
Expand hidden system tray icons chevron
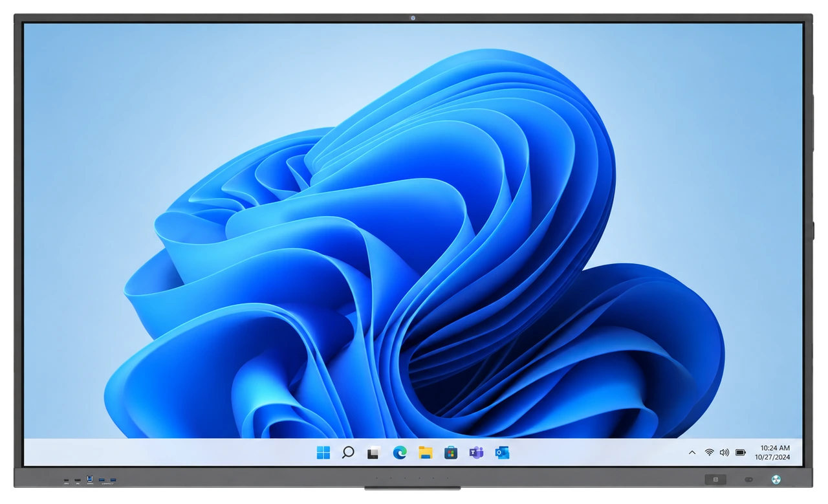pyautogui.click(x=692, y=453)
